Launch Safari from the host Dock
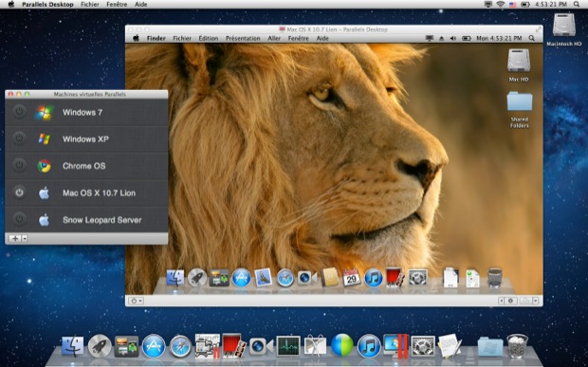The image size is (588, 367). click(x=180, y=346)
